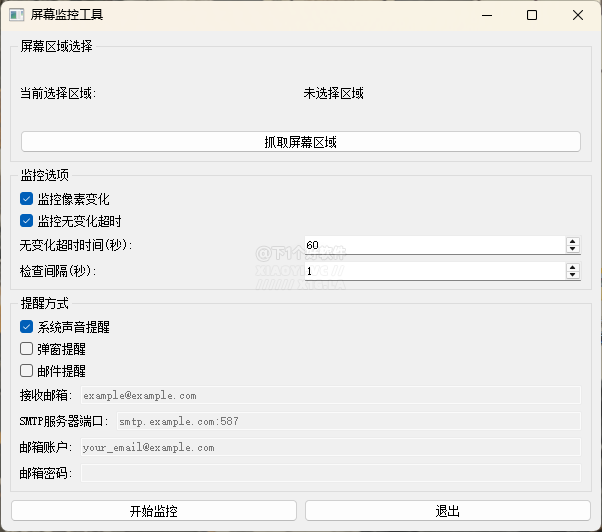Increase 检查间隔 with up arrow

pyautogui.click(x=572, y=268)
